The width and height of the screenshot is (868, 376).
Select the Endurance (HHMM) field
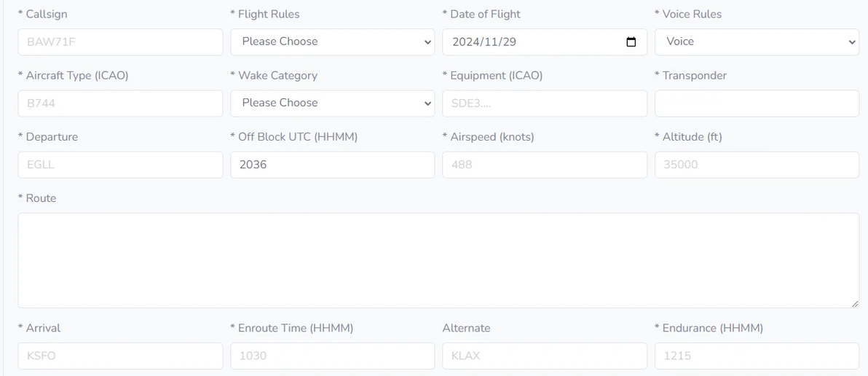[x=757, y=356]
